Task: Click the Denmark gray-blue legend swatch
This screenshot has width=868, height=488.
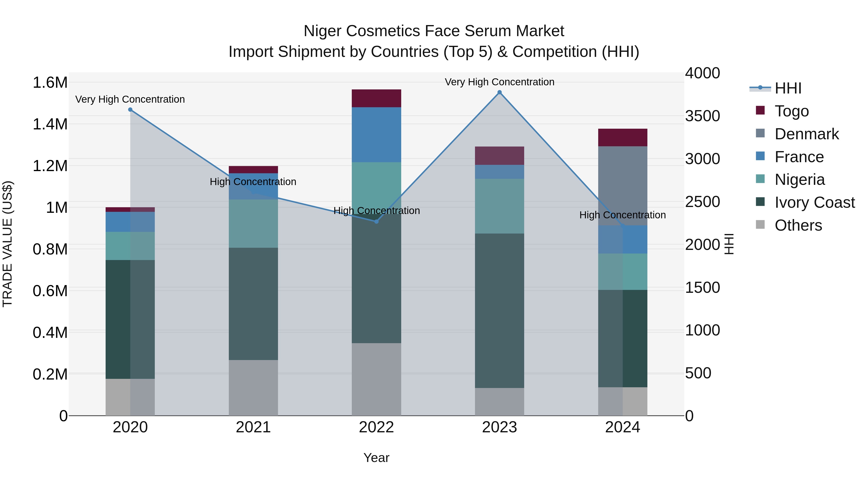Action: [760, 133]
